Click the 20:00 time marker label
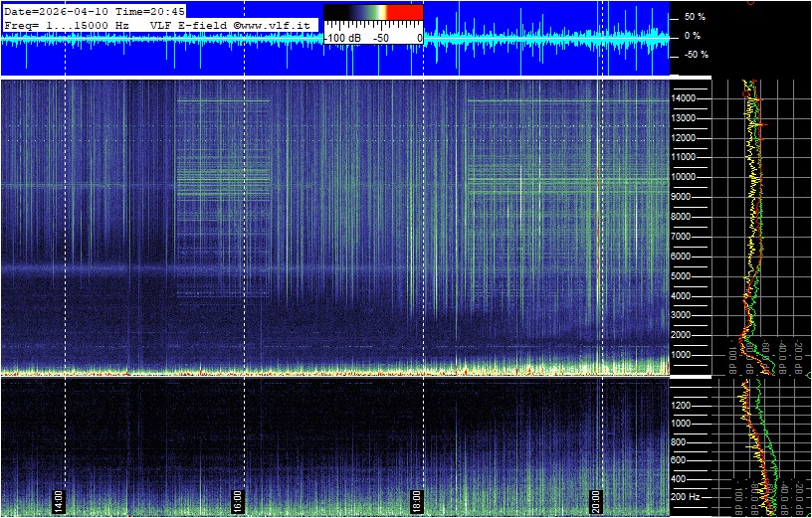The height and width of the screenshot is (518, 812). pyautogui.click(x=597, y=500)
